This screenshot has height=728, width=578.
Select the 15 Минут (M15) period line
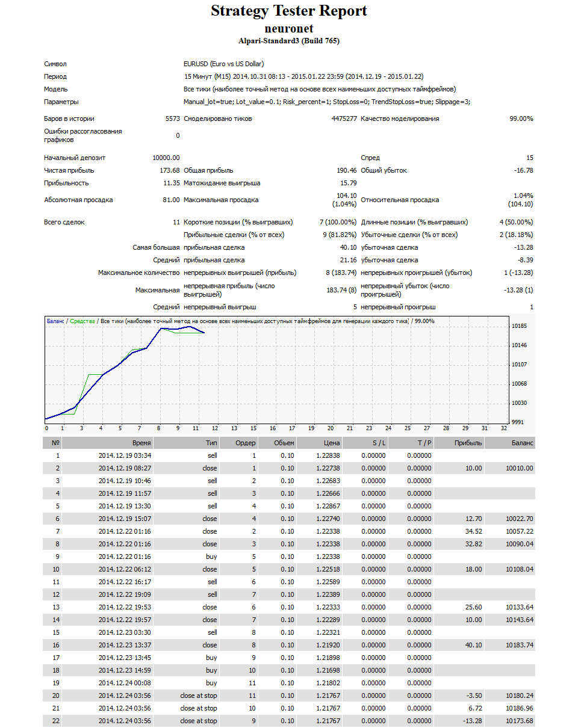click(303, 76)
